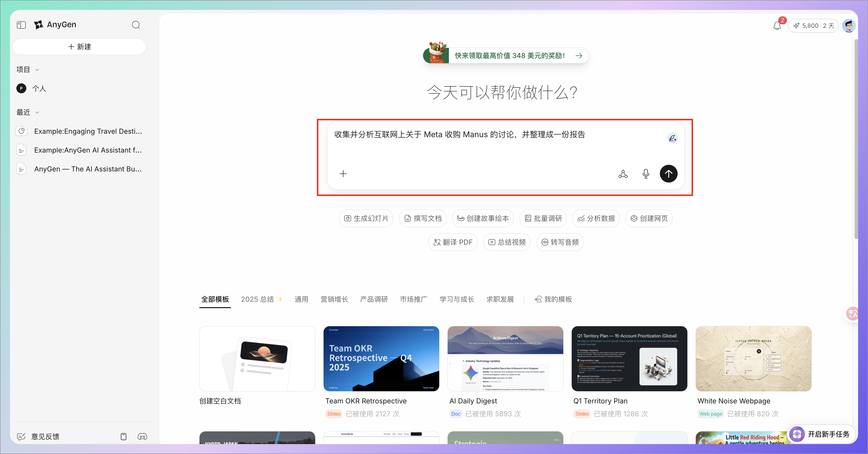Collapse the 项目 section chevron
Screen dimensions: 868x454
(37, 70)
